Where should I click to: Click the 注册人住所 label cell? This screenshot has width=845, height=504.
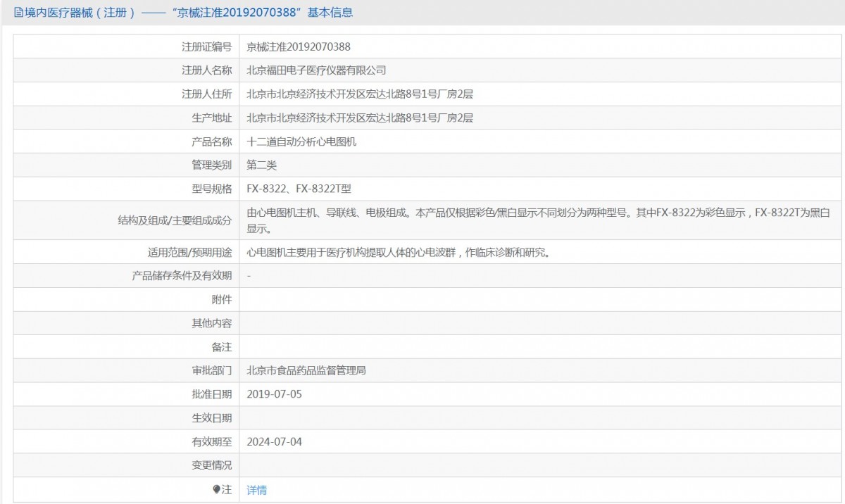127,94
